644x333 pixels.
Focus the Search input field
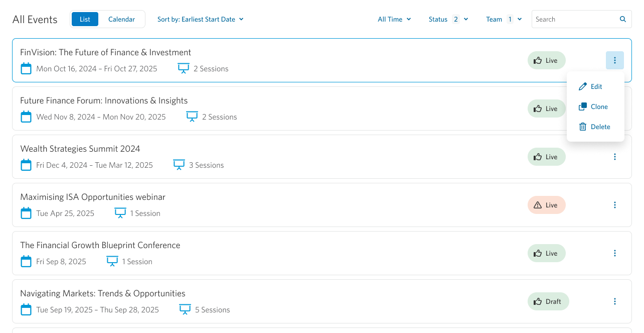[x=574, y=19]
